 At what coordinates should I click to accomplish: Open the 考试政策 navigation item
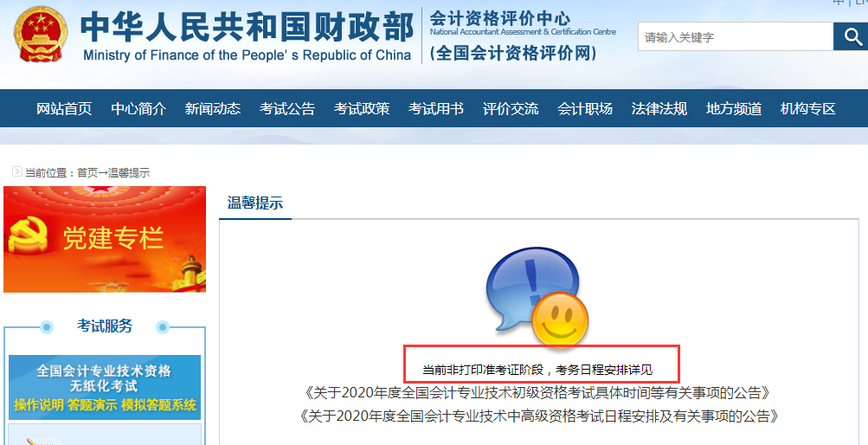coord(362,109)
